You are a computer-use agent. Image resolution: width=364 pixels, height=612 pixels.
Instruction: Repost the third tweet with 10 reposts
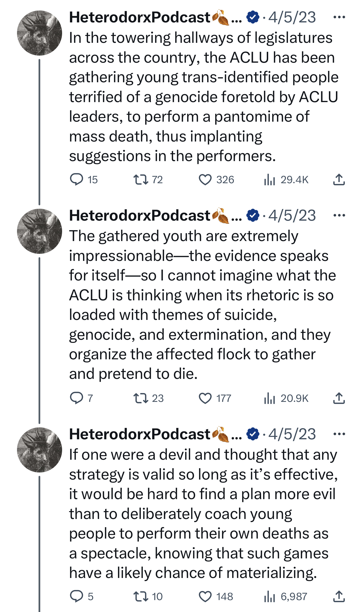pyautogui.click(x=141, y=596)
